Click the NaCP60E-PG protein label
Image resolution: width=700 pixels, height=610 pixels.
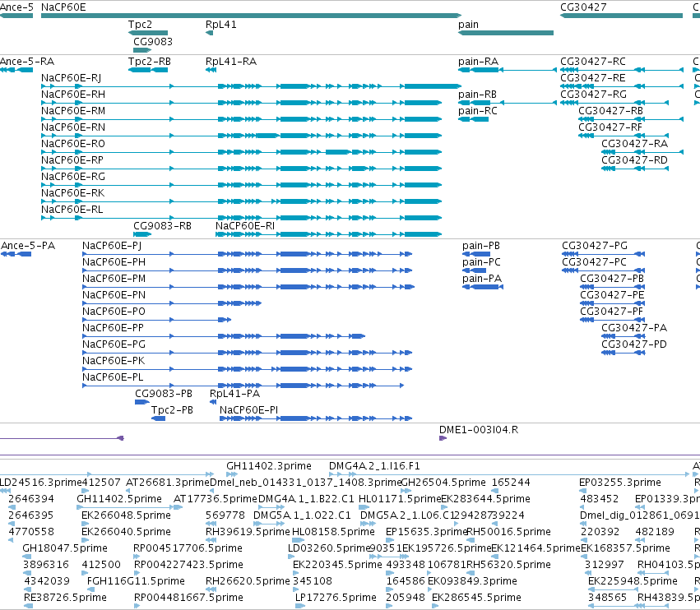tap(114, 344)
